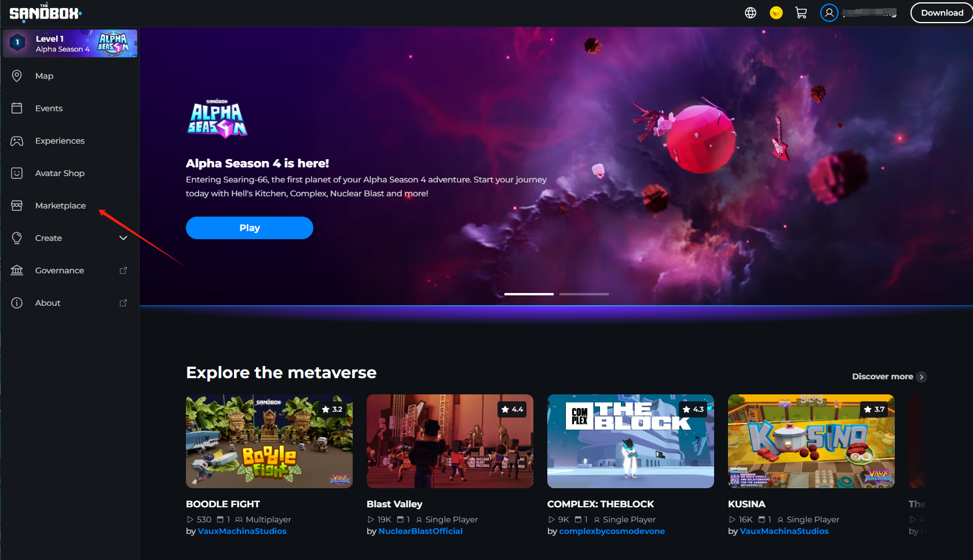Open the Level 1 Alpha Season 4 banner
Viewport: 973px width, 560px height.
[70, 43]
